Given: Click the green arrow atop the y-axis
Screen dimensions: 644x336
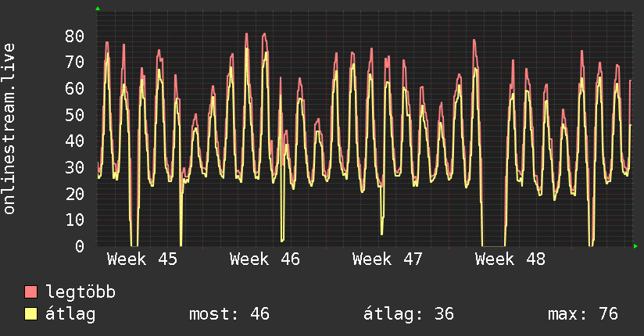Looking at the screenshot, I should point(98,9).
